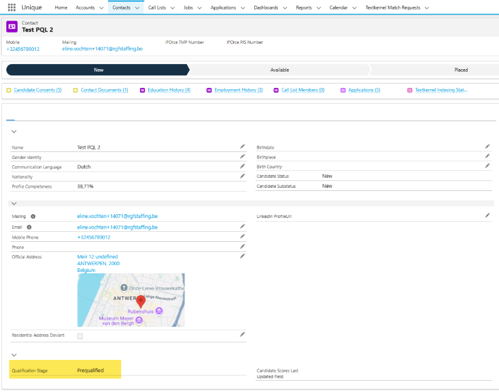The height and width of the screenshot is (392, 499).
Task: Open Employment History related list link
Action: pos(239,90)
